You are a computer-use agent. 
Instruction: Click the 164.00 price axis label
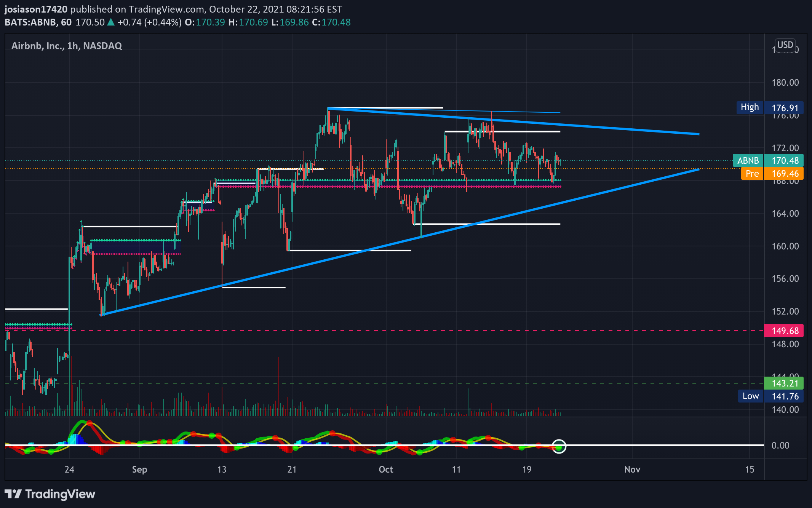[x=785, y=214]
